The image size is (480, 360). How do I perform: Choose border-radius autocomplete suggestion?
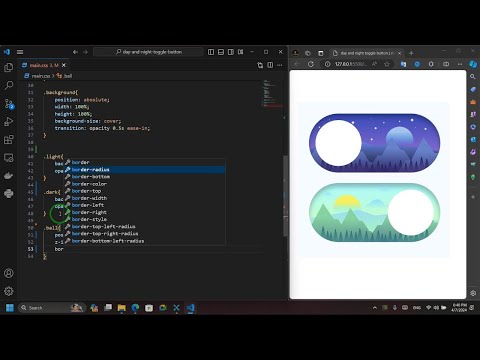coord(145,170)
